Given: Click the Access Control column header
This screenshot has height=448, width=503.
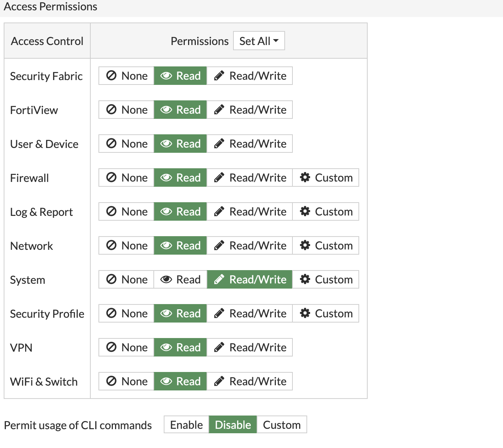Looking at the screenshot, I should (47, 41).
